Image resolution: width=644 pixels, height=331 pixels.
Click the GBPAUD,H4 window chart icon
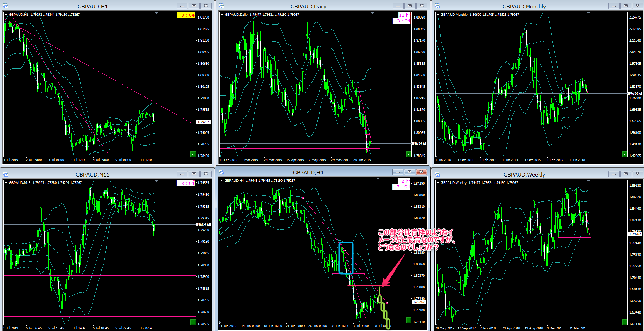coord(221,172)
